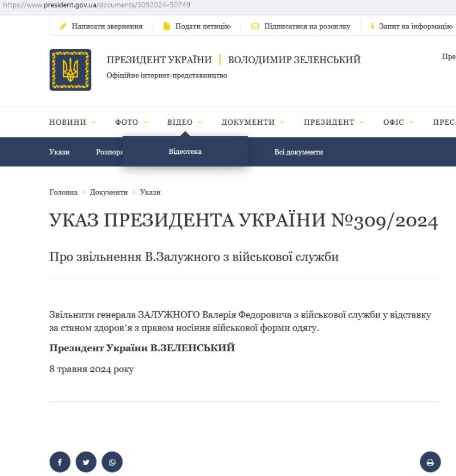The width and height of the screenshot is (456, 476).
Task: Print the decree using printer icon
Action: point(430,462)
